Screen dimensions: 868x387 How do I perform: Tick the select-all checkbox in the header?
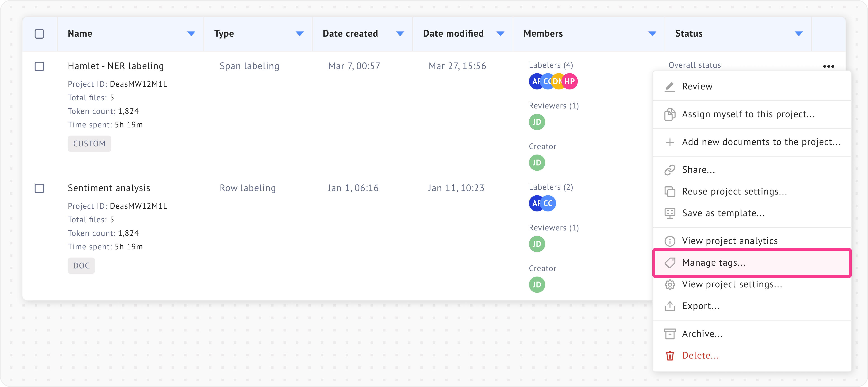point(39,34)
